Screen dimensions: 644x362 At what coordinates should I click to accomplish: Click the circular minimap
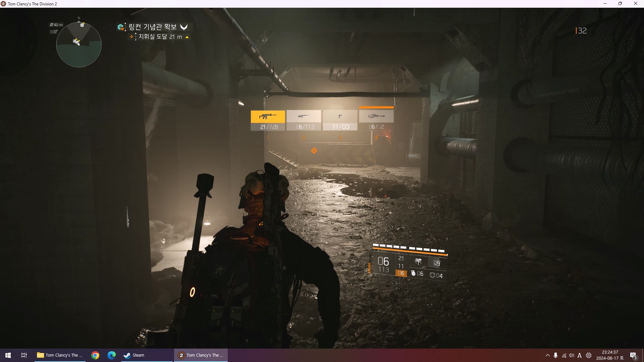click(x=79, y=45)
